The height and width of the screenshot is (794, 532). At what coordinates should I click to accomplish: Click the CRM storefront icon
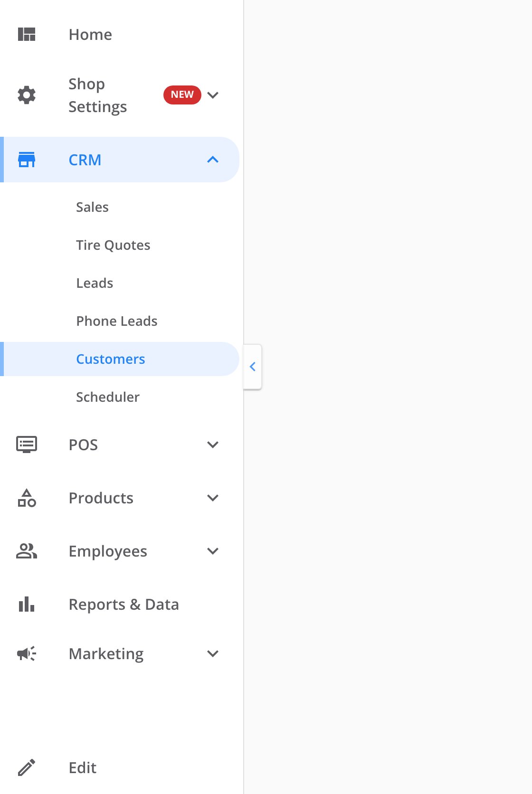(27, 160)
